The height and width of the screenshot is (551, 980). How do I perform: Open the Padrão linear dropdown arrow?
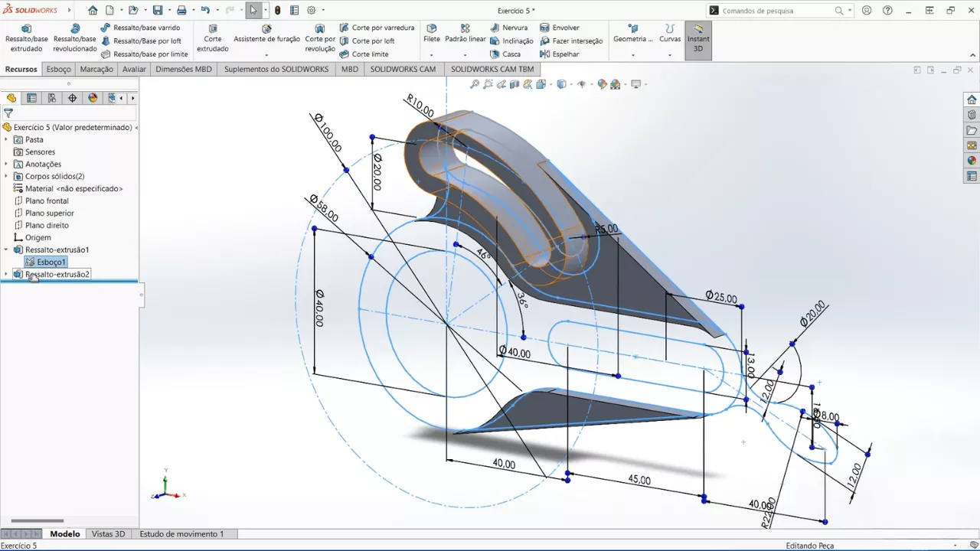click(465, 55)
